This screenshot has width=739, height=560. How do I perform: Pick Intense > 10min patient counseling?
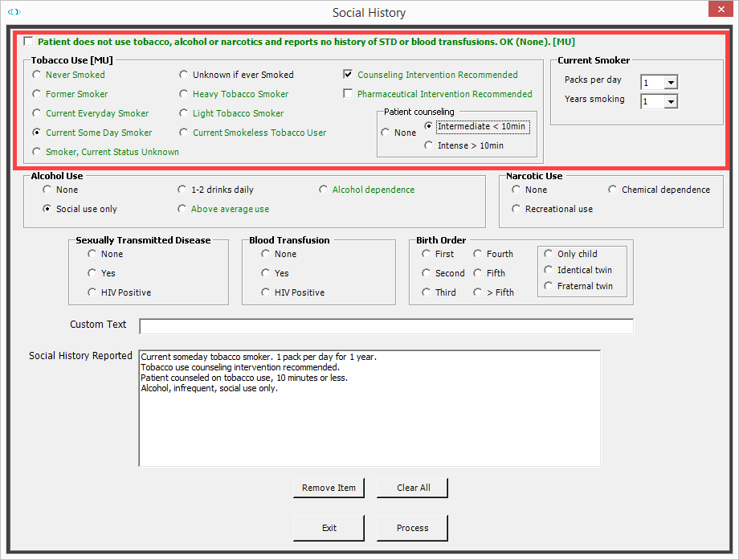429,145
